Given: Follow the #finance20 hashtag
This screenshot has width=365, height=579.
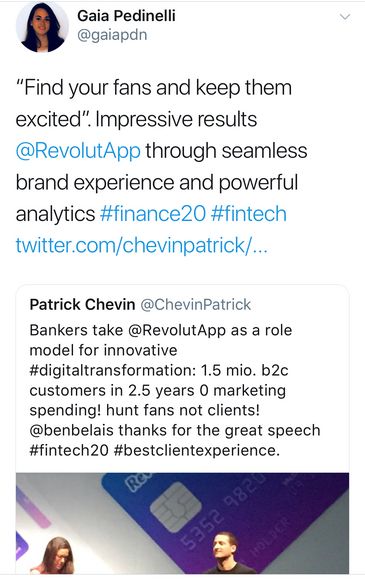Looking at the screenshot, I should coord(153,214).
